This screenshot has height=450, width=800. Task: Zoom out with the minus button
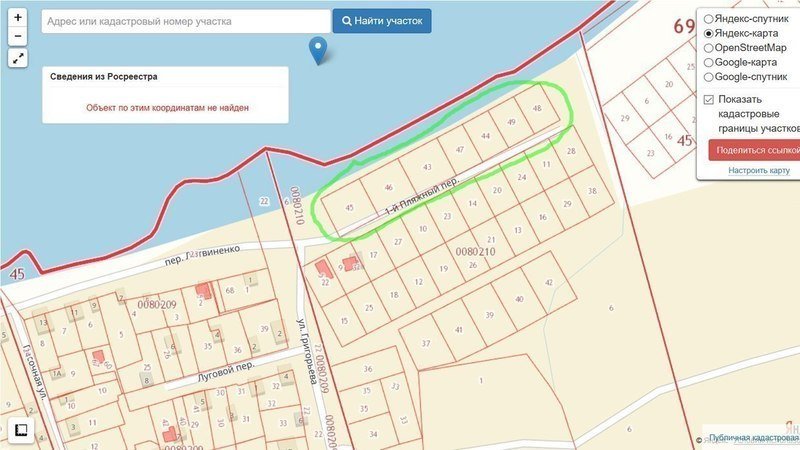coord(19,37)
